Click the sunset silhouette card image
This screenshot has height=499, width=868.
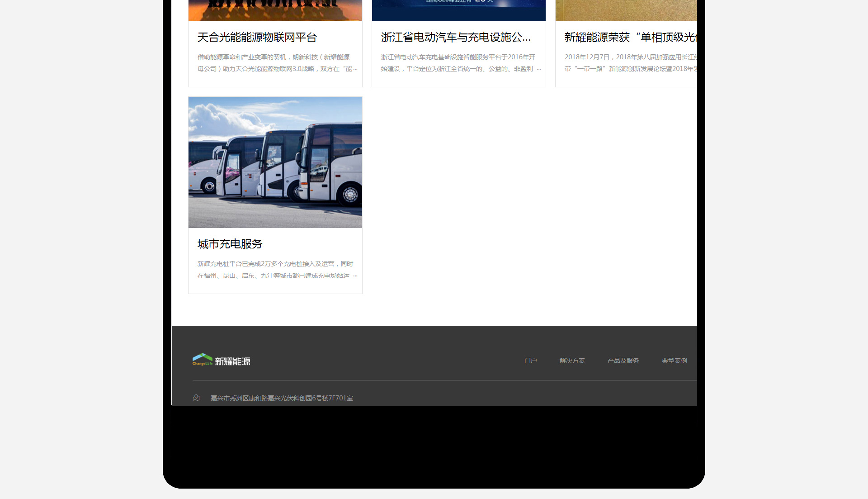(x=275, y=10)
